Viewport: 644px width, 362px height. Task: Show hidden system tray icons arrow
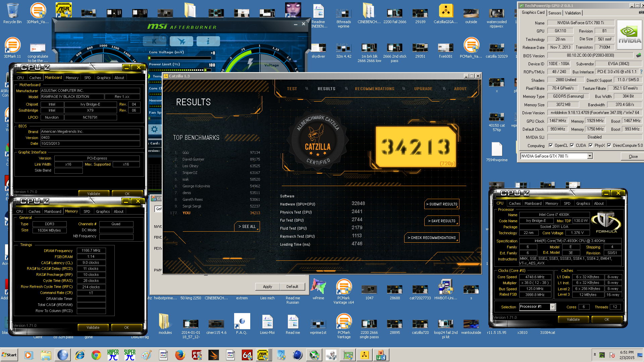[x=595, y=354]
